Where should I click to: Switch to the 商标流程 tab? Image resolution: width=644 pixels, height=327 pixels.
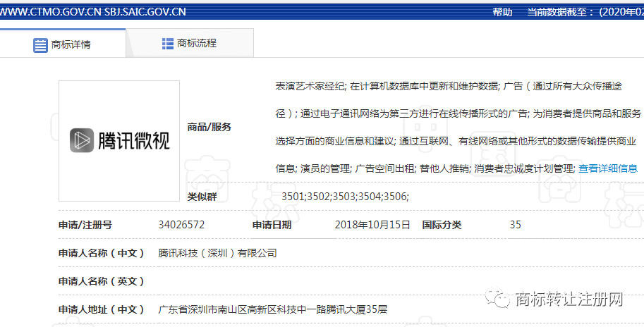pos(190,43)
